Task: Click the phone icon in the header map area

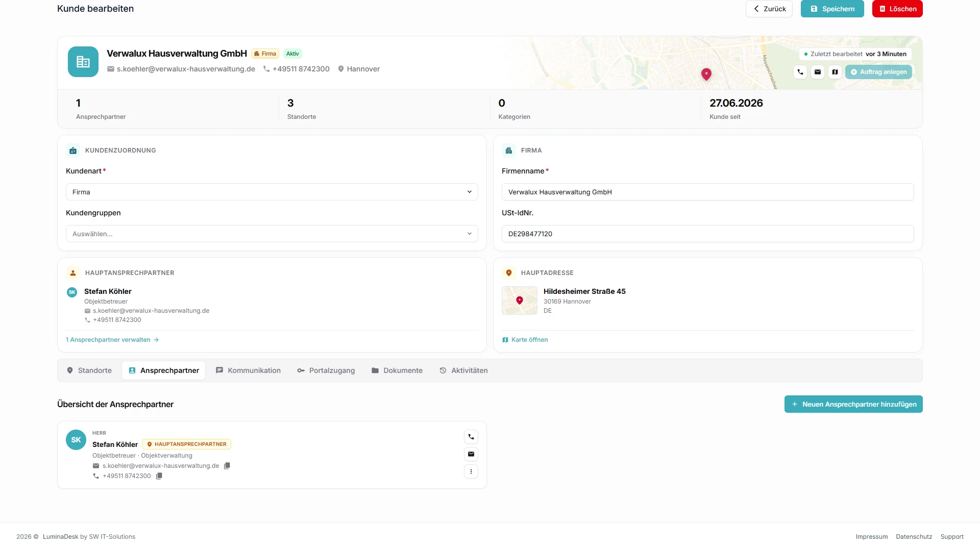Action: tap(800, 72)
